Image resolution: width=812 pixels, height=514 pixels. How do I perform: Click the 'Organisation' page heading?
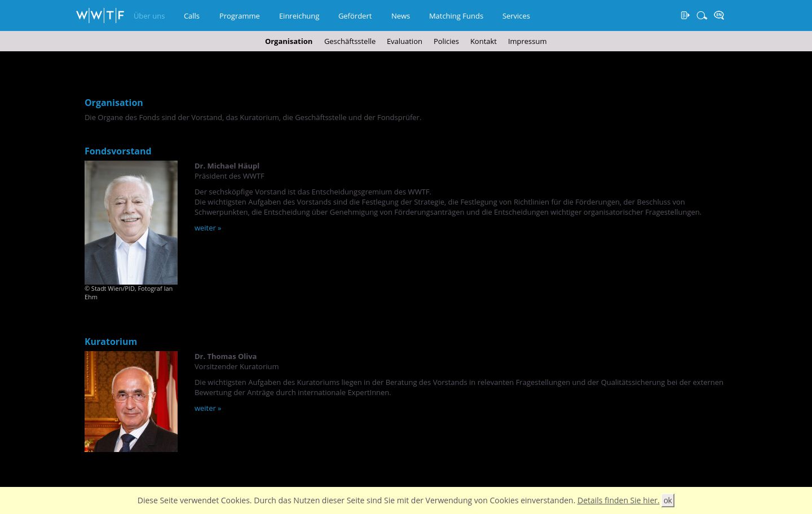(113, 103)
